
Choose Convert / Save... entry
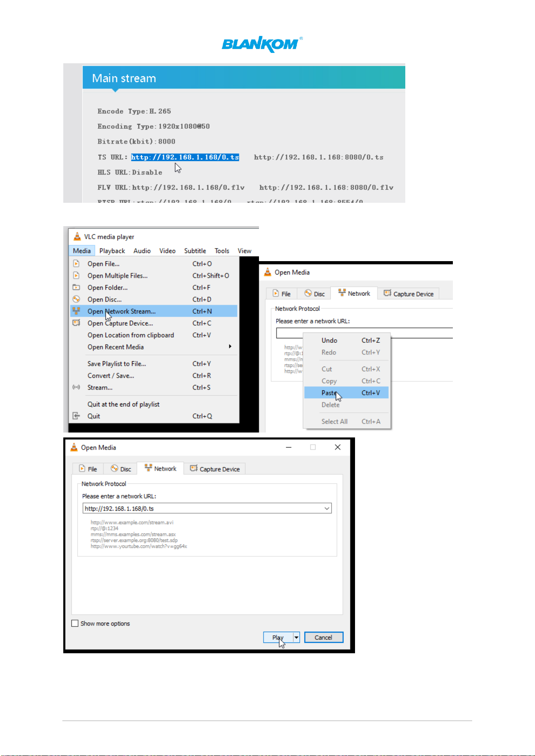(154, 376)
